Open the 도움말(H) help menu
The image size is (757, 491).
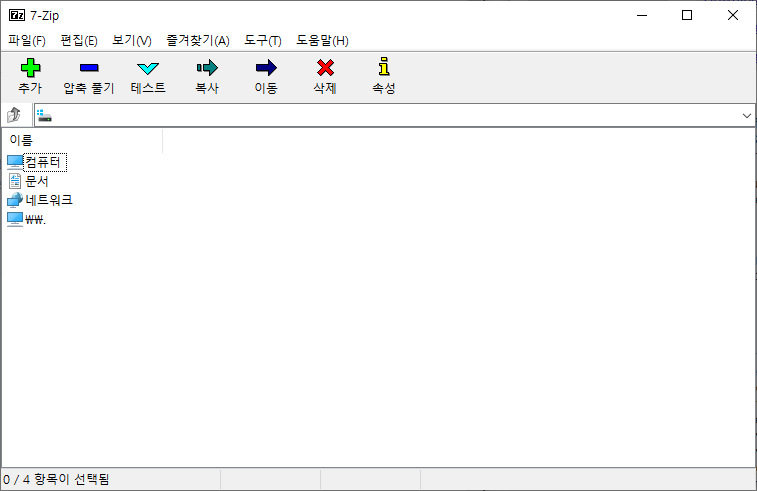coord(322,41)
